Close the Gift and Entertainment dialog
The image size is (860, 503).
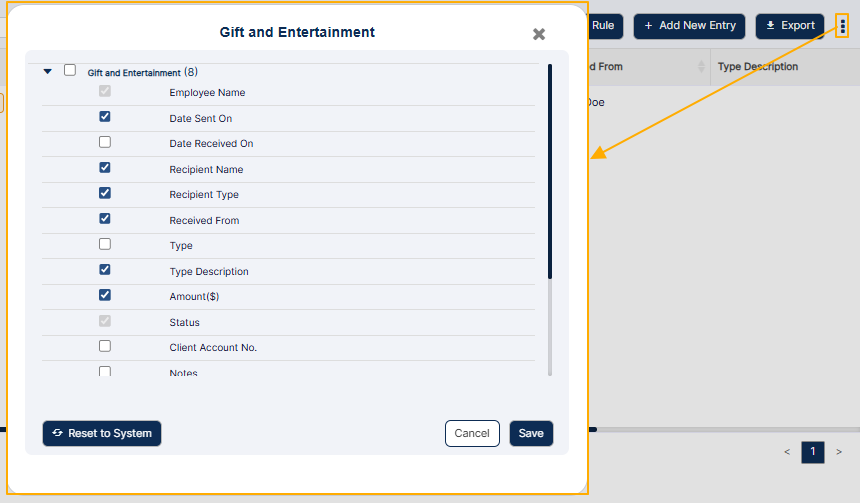click(539, 35)
